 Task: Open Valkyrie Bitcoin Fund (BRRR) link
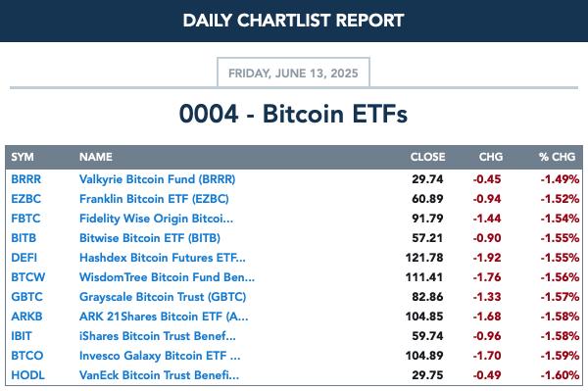click(158, 179)
